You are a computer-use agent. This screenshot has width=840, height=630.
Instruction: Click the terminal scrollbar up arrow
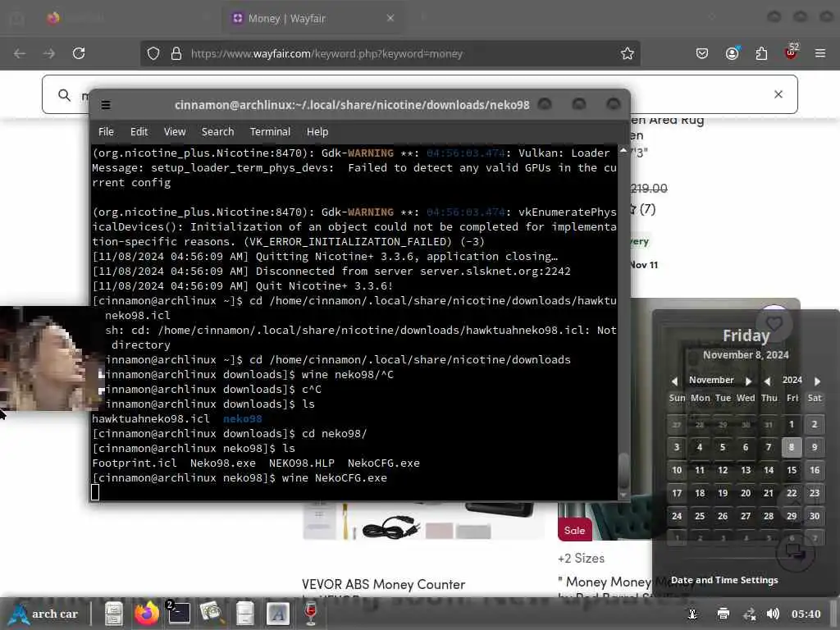pyautogui.click(x=623, y=152)
